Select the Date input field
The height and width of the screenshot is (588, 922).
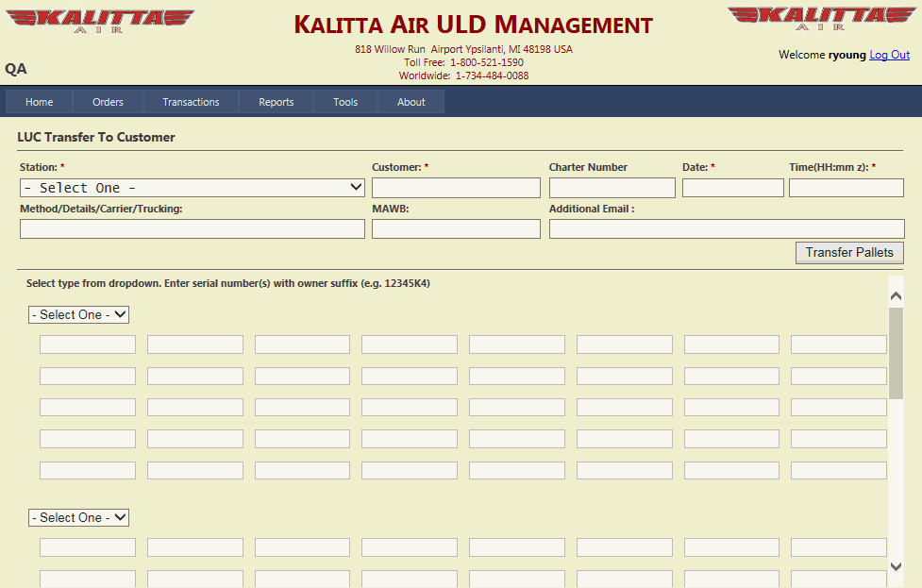pos(732,188)
